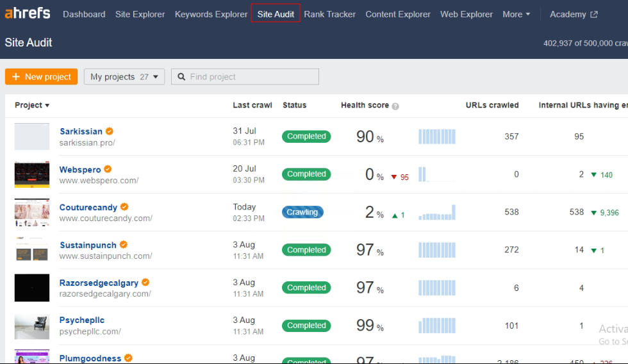Image resolution: width=628 pixels, height=364 pixels.
Task: Click the Health score help icon
Action: [x=395, y=106]
